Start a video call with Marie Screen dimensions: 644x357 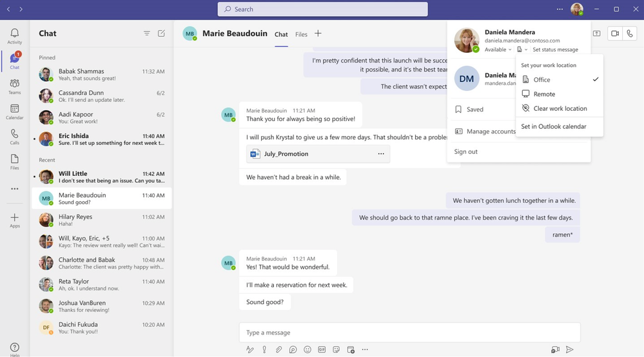coord(614,34)
